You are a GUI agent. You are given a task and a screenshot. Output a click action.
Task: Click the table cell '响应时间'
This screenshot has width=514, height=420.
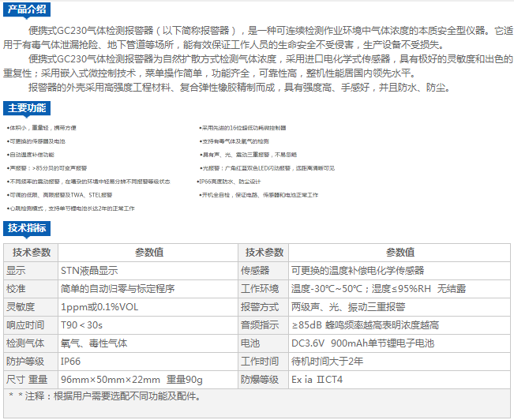[31, 325]
